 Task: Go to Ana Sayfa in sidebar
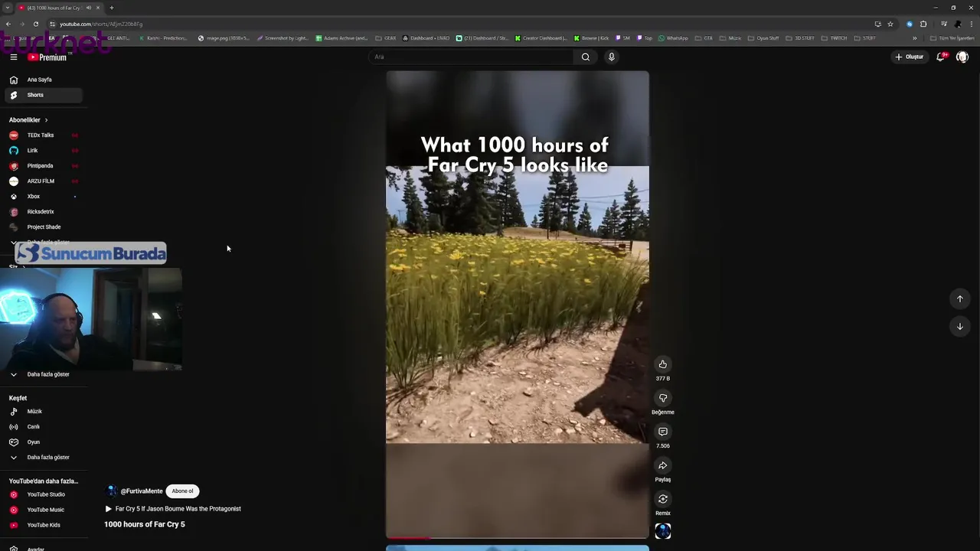click(x=42, y=80)
